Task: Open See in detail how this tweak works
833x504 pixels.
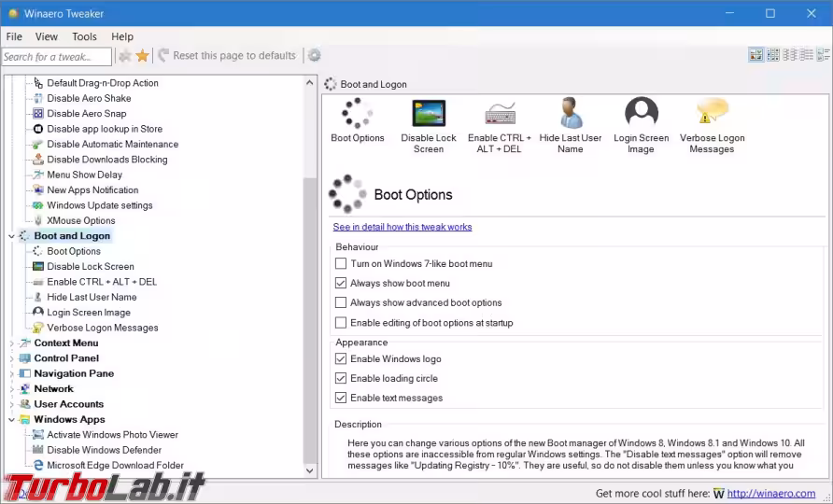Action: (402, 227)
